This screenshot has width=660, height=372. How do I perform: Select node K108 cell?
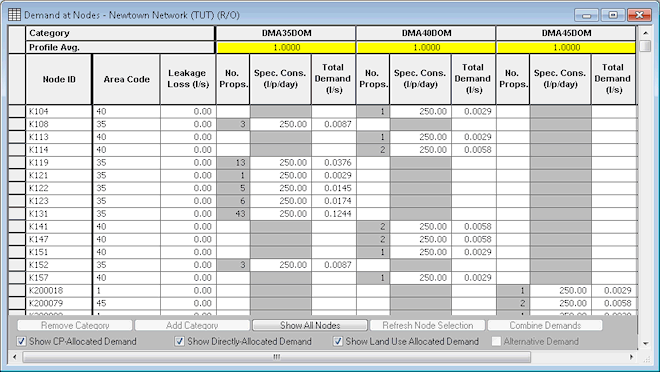[x=59, y=124]
